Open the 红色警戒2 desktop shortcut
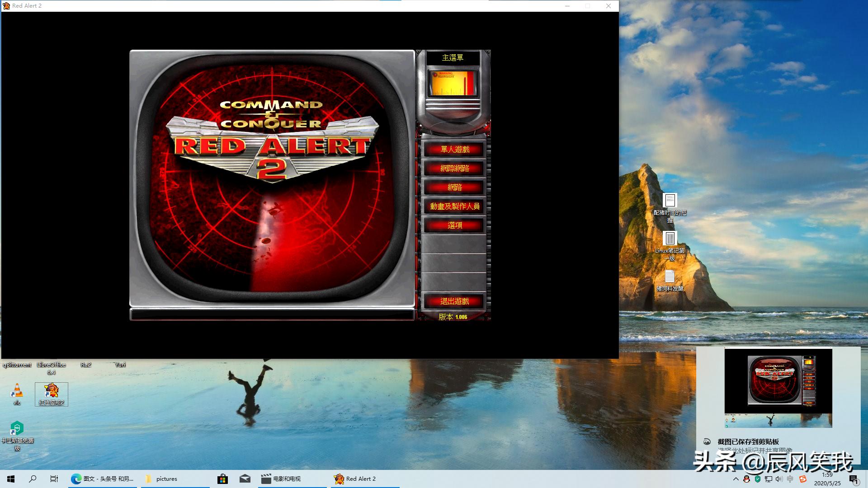The image size is (868, 488). (51, 389)
